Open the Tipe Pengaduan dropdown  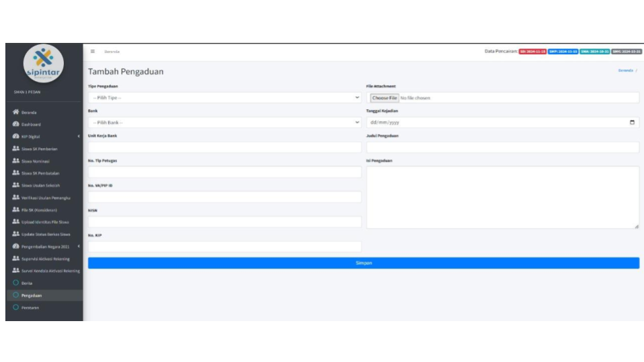point(225,98)
